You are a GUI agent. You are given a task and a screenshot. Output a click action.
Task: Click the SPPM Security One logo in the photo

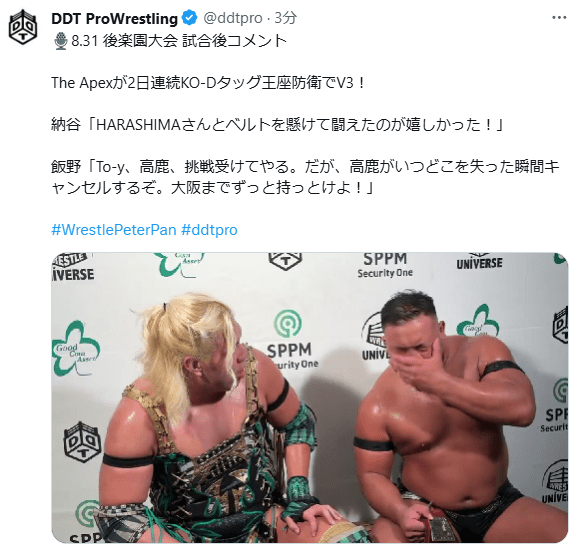[292, 340]
